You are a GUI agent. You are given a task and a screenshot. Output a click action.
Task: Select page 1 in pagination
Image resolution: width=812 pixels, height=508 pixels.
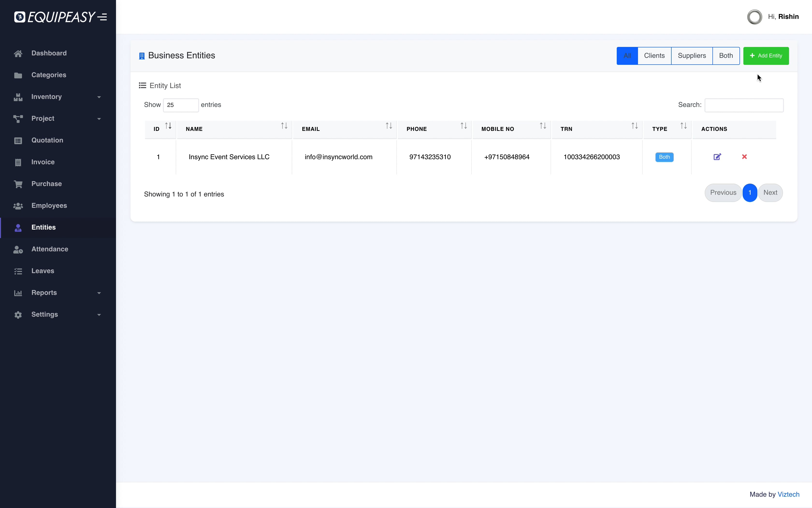tap(750, 193)
